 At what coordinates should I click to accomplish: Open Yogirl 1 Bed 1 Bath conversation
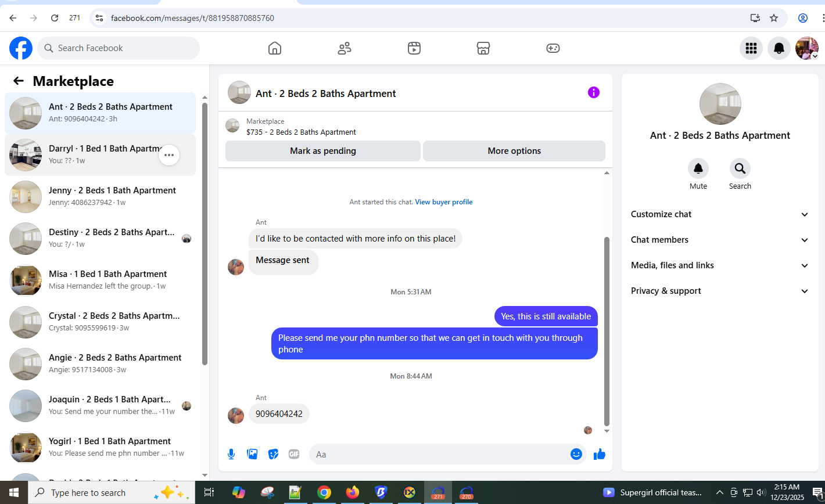coord(100,448)
